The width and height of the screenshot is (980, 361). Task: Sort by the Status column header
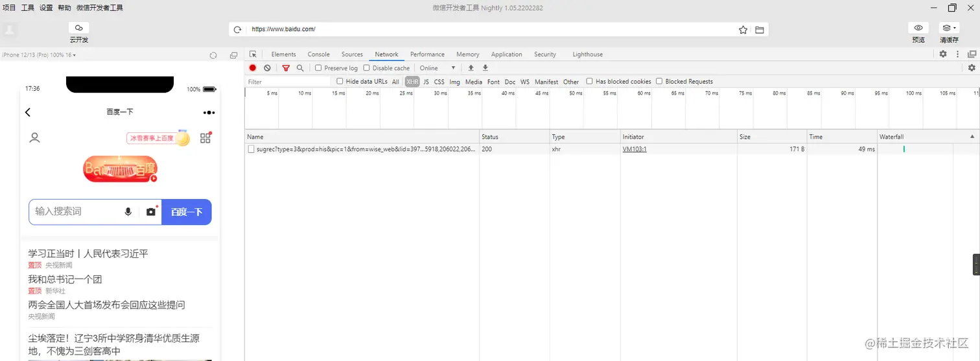[x=514, y=137]
